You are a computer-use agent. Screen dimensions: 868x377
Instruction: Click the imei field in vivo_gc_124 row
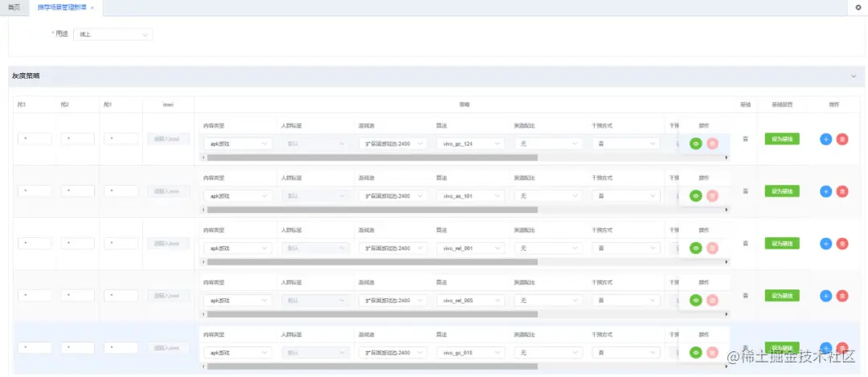click(168, 139)
